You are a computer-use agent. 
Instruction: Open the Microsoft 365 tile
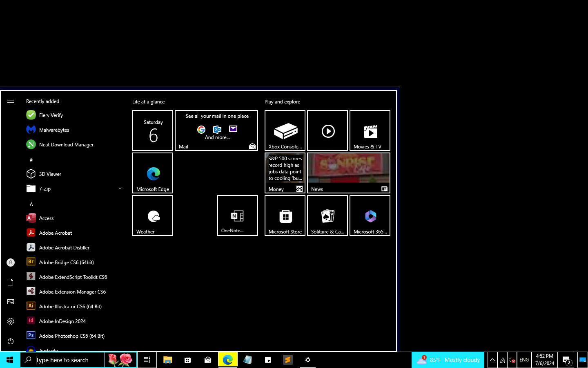(x=370, y=215)
